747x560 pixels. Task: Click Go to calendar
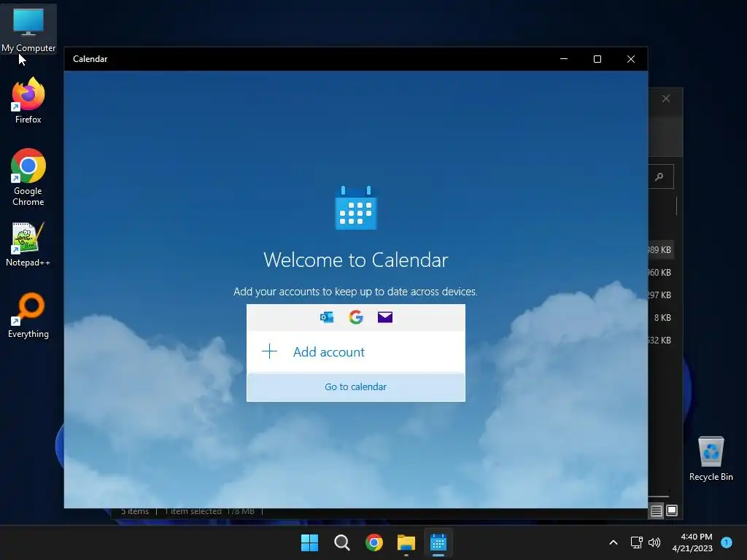tap(356, 386)
